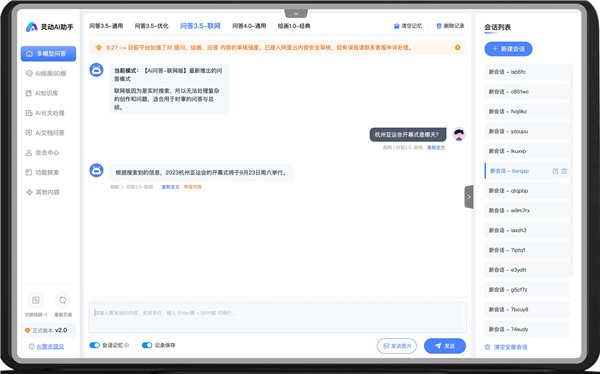Open conversation 新会话 - c851wc
The width and height of the screenshot is (600, 374).
pos(527,92)
